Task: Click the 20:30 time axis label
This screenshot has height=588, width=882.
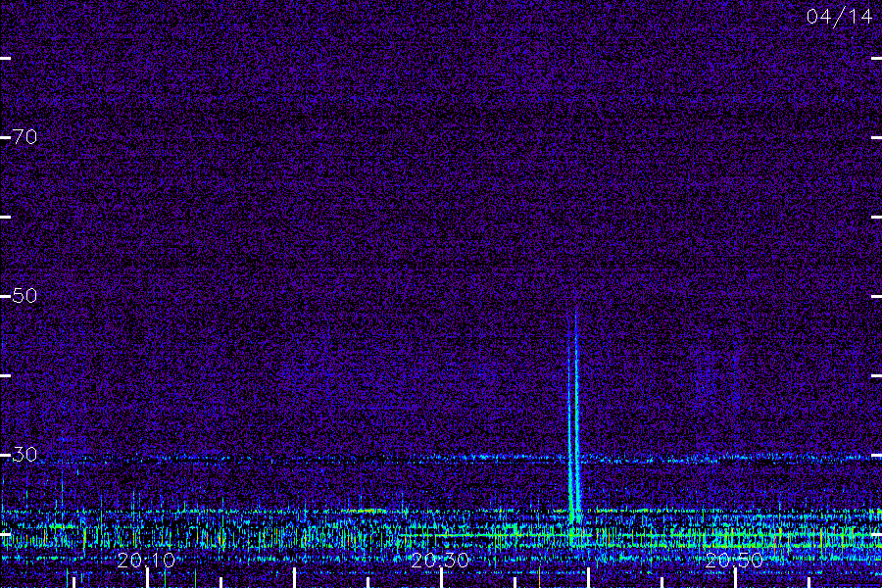Action: coord(440,560)
